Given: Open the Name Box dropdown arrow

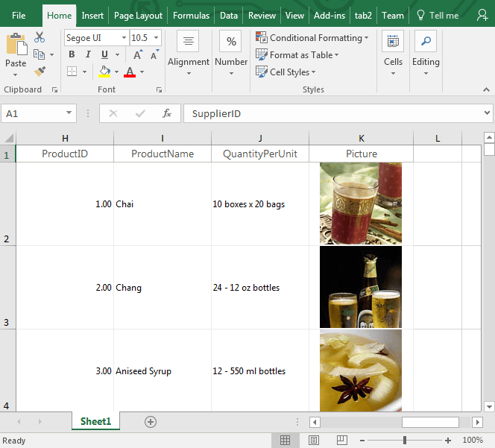Looking at the screenshot, I should coord(69,113).
